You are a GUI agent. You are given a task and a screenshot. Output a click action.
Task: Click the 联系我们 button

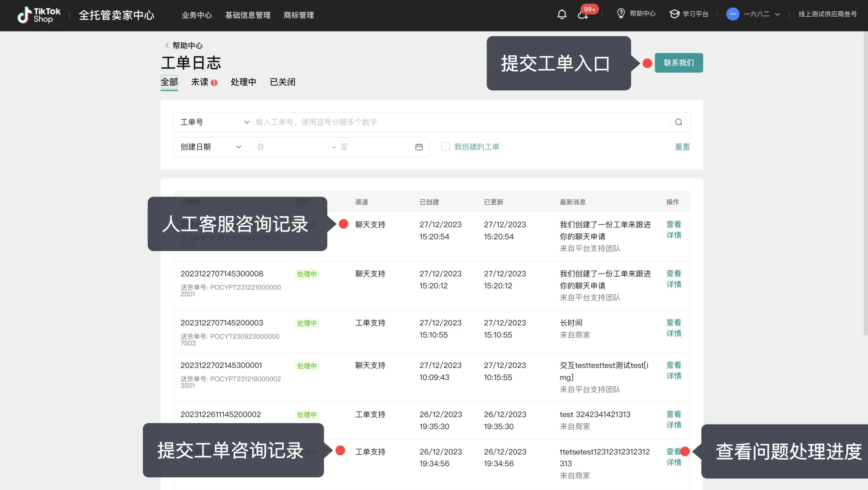pyautogui.click(x=679, y=63)
